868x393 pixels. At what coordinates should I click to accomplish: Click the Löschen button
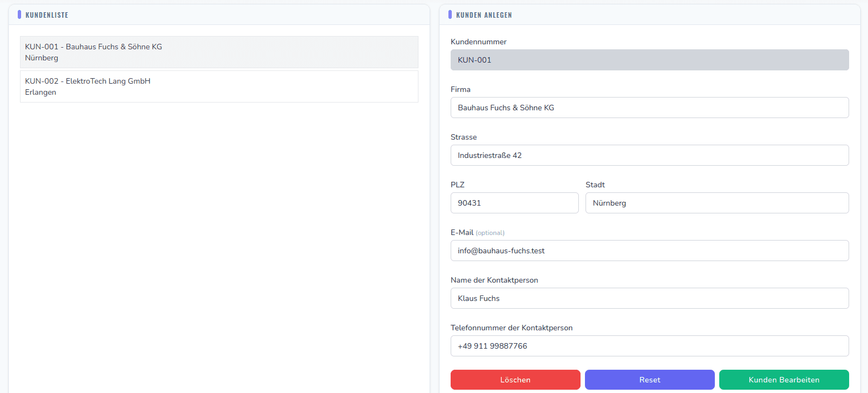pyautogui.click(x=515, y=380)
